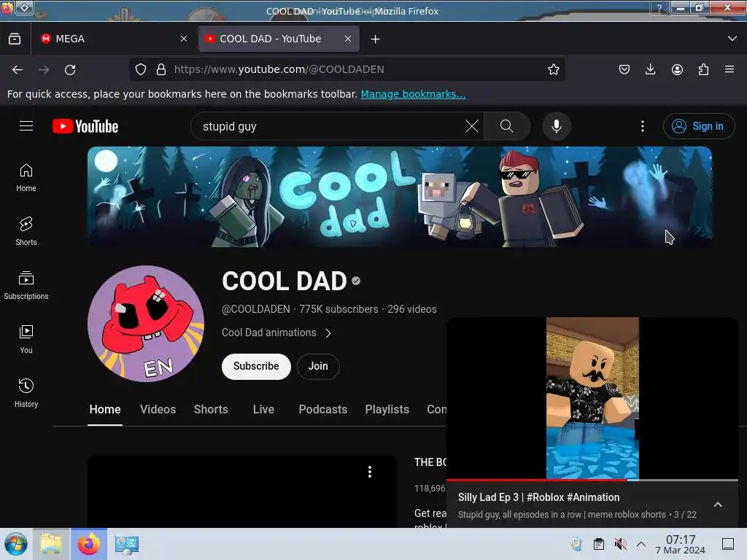Select the channel Podcasts tab
This screenshot has height=560, width=747.
(x=323, y=410)
